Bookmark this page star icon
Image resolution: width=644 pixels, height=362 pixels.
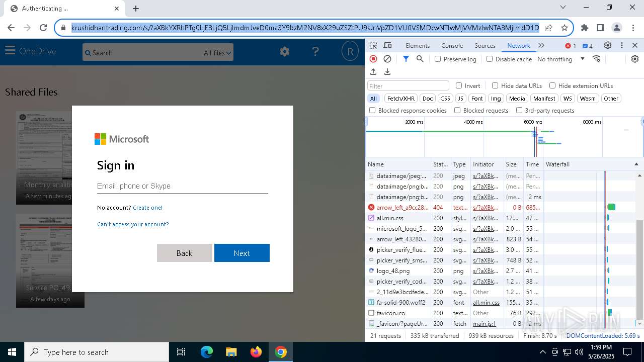tap(565, 28)
